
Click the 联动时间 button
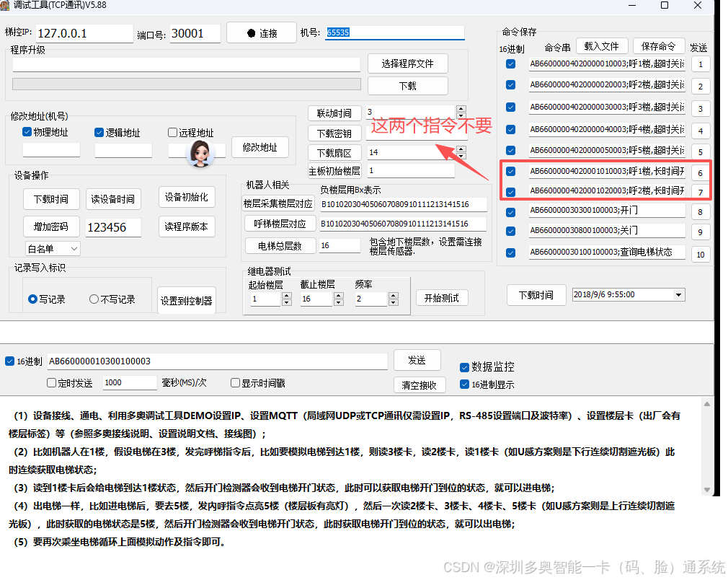pyautogui.click(x=334, y=113)
